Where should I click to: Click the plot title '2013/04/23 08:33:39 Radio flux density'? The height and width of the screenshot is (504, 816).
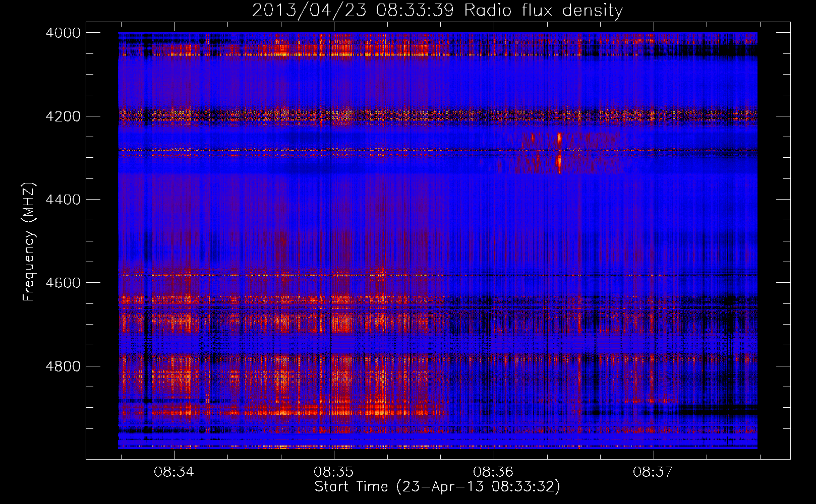pos(437,10)
